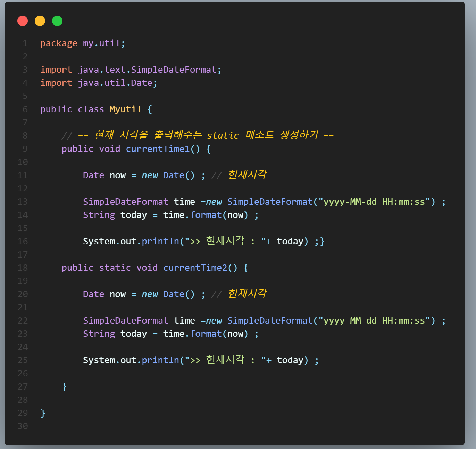Viewport: 476px width, 449px height.
Task: Click the "today" variable on line 25
Action: tap(290, 360)
